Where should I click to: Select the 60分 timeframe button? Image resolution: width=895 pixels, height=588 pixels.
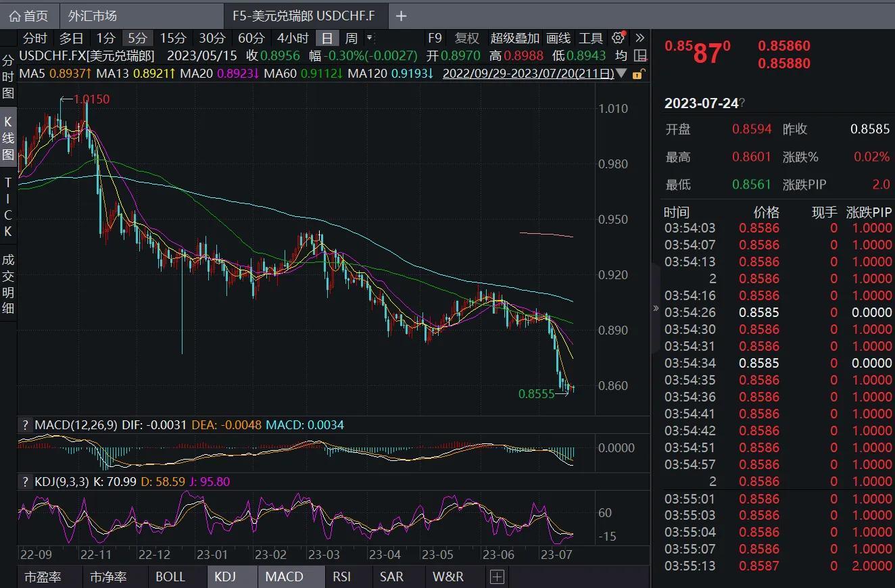coord(251,38)
